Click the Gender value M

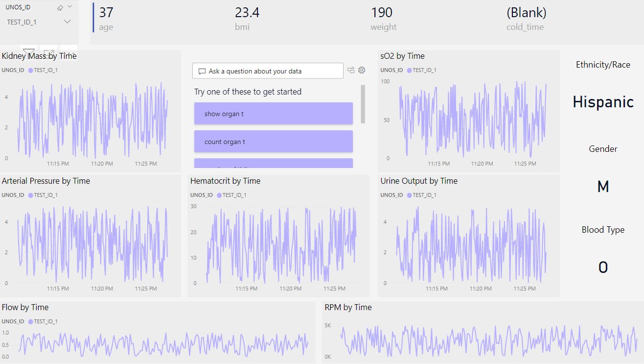(603, 187)
